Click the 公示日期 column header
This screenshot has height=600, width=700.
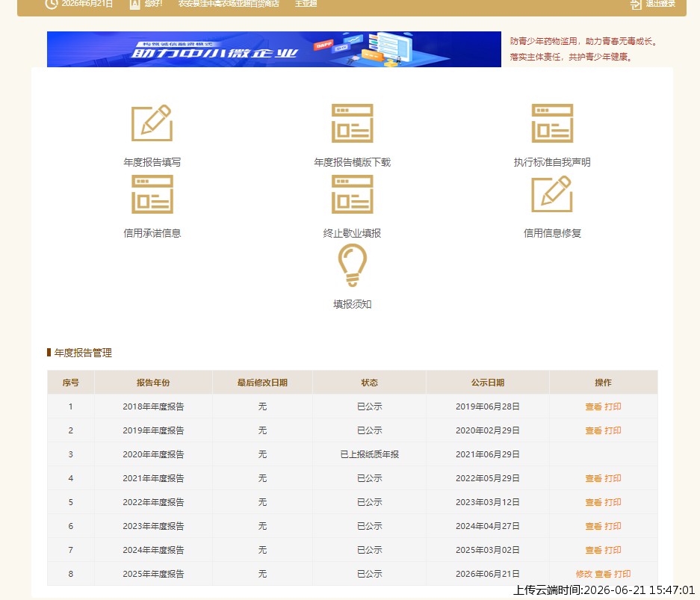[488, 382]
